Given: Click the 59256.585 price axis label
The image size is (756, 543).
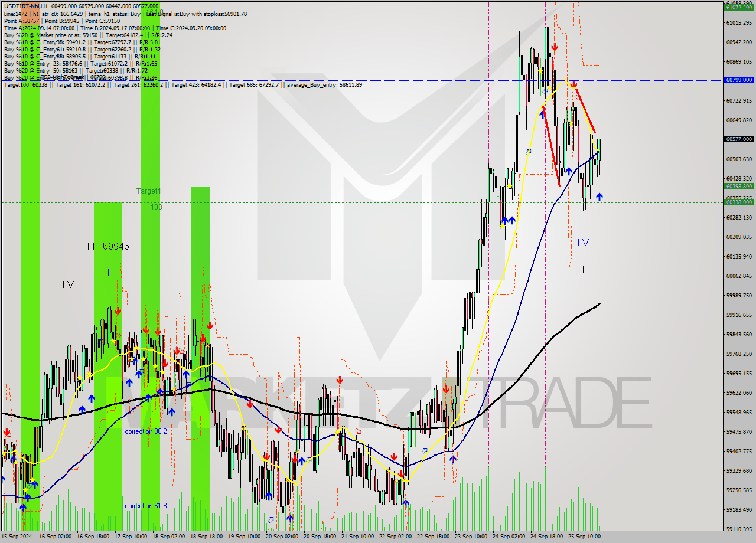Looking at the screenshot, I should pyautogui.click(x=739, y=490).
